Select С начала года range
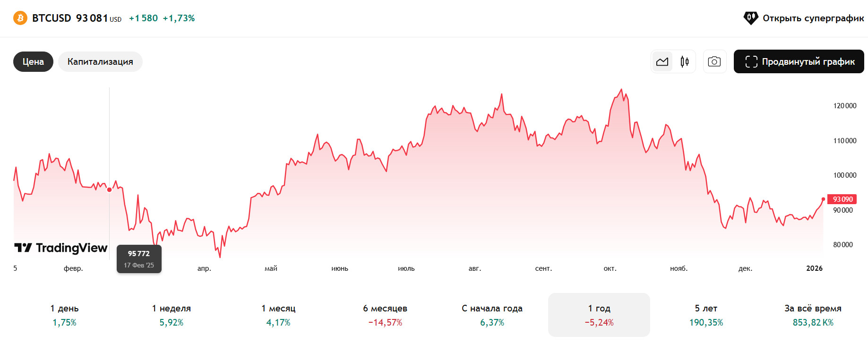The height and width of the screenshot is (353, 868). coord(492,315)
